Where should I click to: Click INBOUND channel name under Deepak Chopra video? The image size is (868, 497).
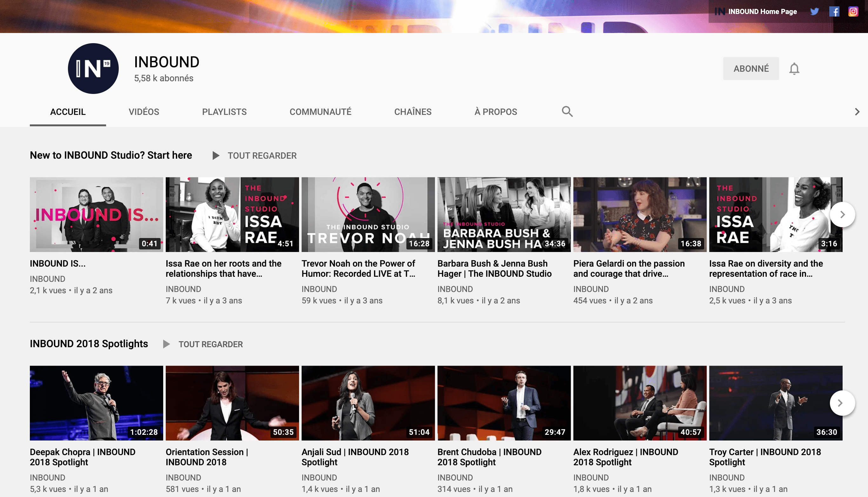(x=47, y=478)
